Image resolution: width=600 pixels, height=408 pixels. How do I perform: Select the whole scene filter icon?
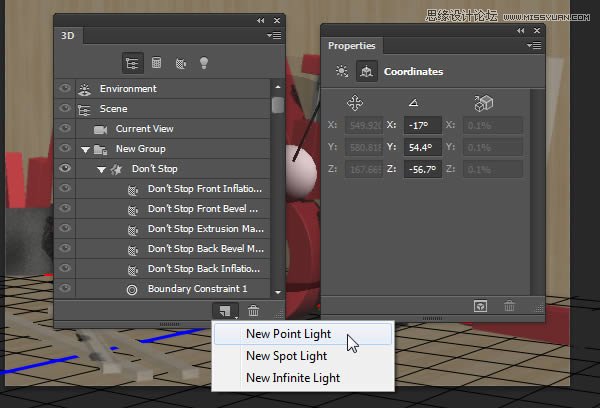tap(132, 63)
